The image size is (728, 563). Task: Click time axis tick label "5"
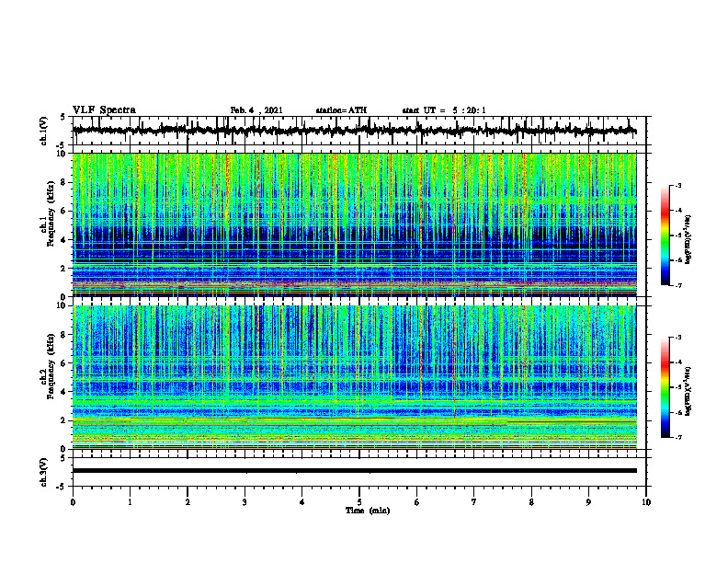359,502
